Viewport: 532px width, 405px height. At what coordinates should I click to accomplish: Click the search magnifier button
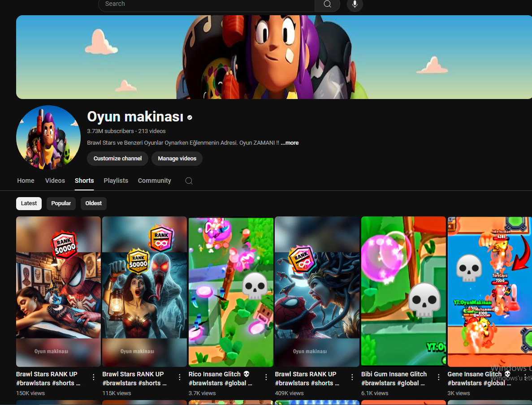pyautogui.click(x=327, y=4)
